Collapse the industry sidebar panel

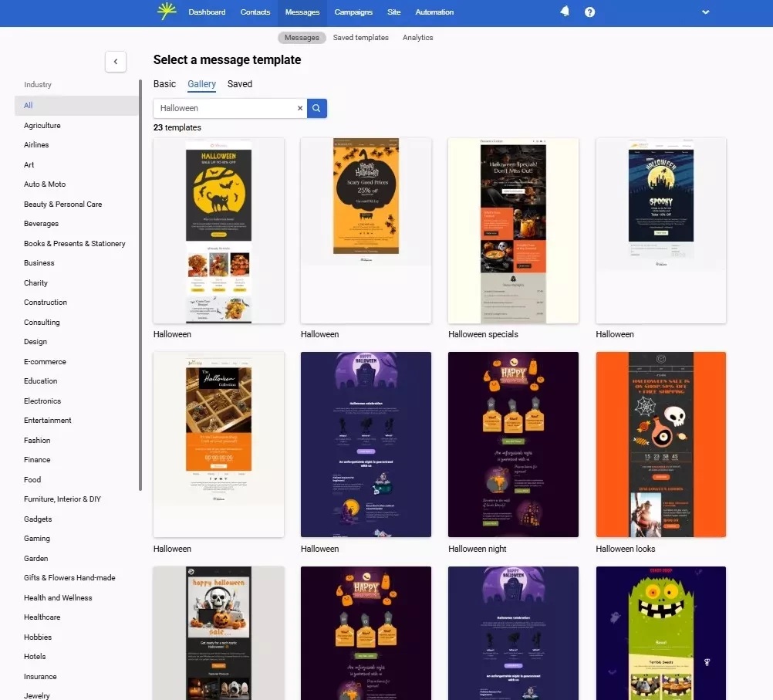pos(116,62)
